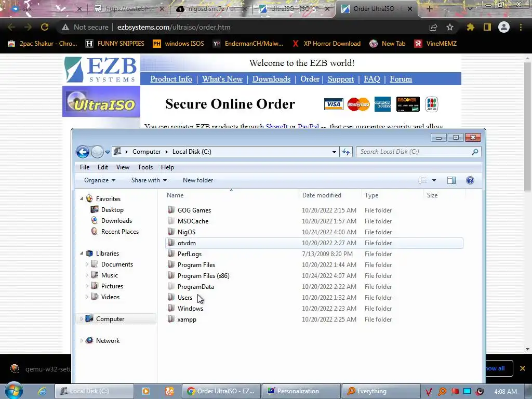Open a new Chrome tab
The image size is (532, 399).
[x=429, y=9]
